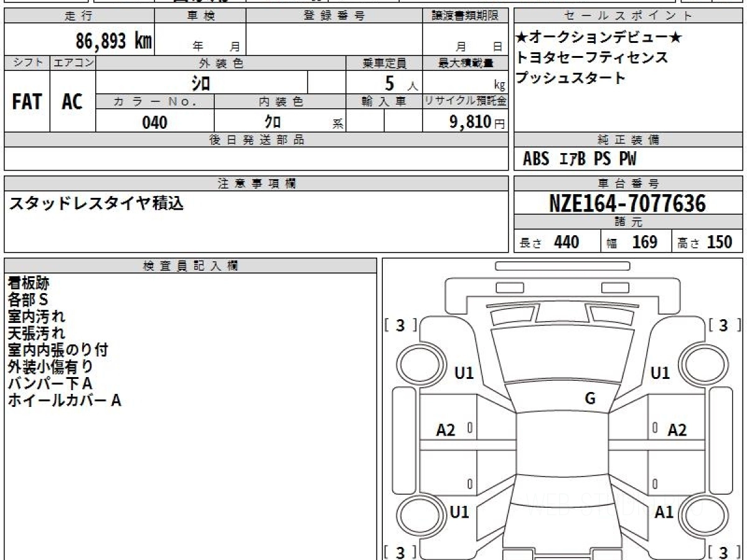Click the 輸入車 label

384,102
